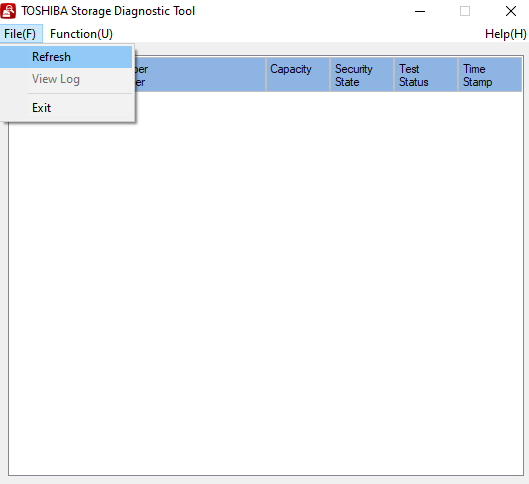Viewport: 529px width, 484px height.
Task: Click the Test Status column header
Action: (426, 75)
